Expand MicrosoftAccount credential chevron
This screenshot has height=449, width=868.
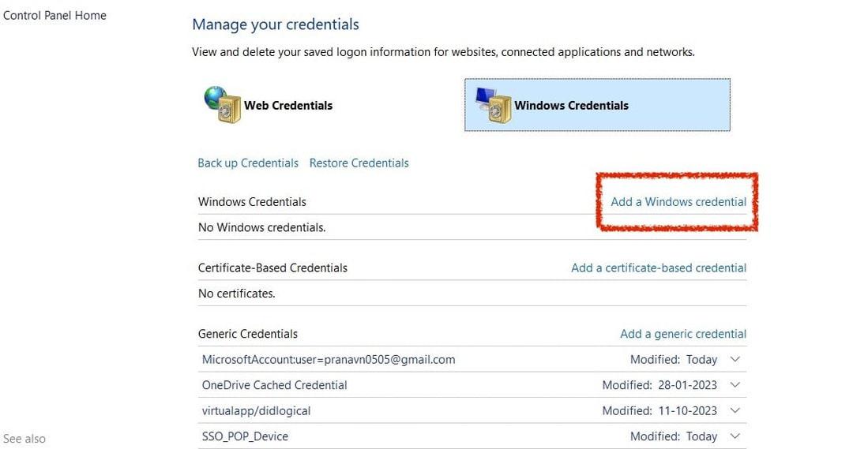[x=735, y=360]
